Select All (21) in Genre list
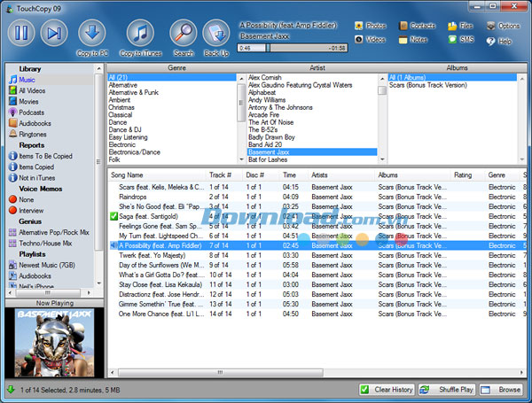 click(x=172, y=77)
